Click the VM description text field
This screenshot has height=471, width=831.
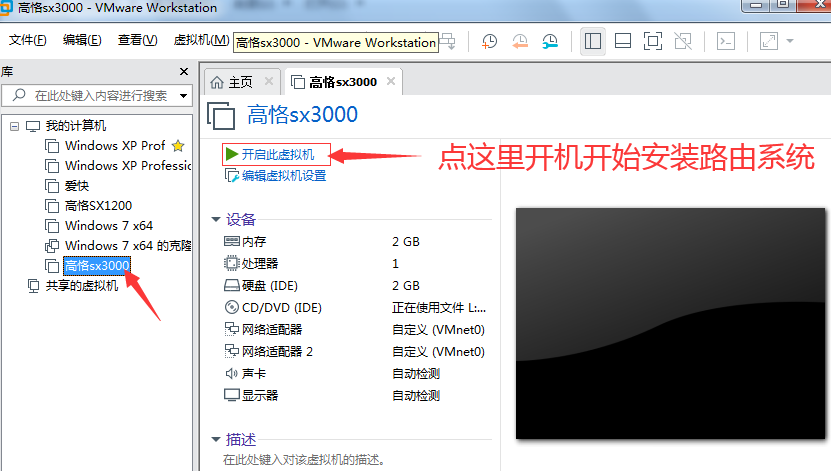tap(304, 460)
